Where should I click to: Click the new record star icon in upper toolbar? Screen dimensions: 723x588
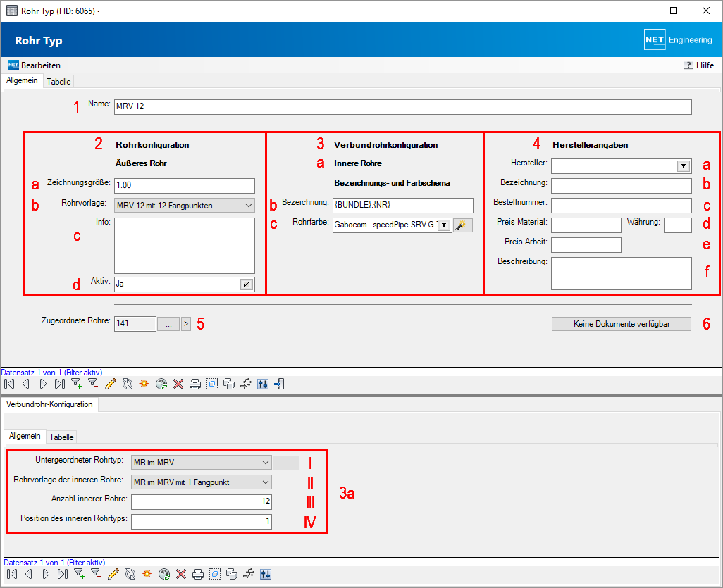(144, 384)
